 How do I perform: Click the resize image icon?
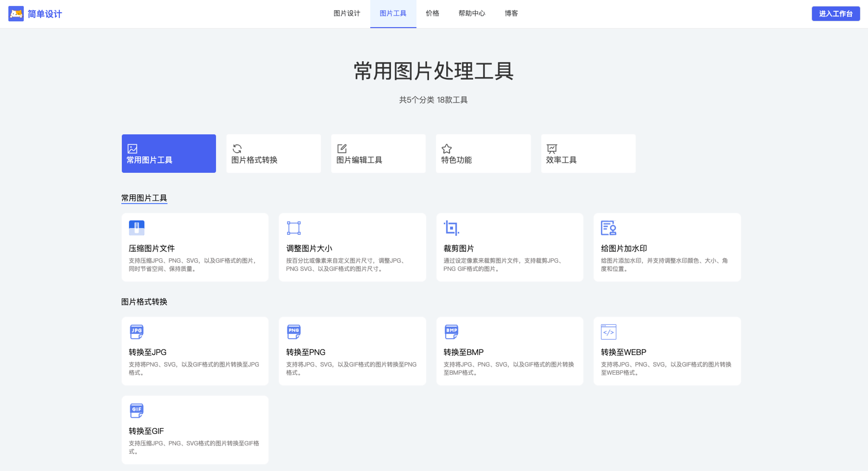294,227
